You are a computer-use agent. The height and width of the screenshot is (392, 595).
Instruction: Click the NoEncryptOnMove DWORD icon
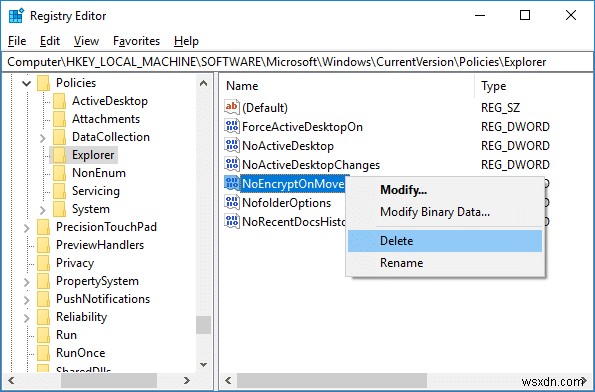[x=231, y=183]
